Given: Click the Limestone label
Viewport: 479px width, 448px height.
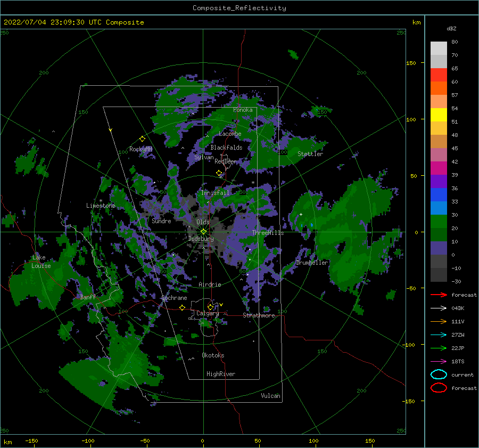Looking at the screenshot, I should (101, 206).
